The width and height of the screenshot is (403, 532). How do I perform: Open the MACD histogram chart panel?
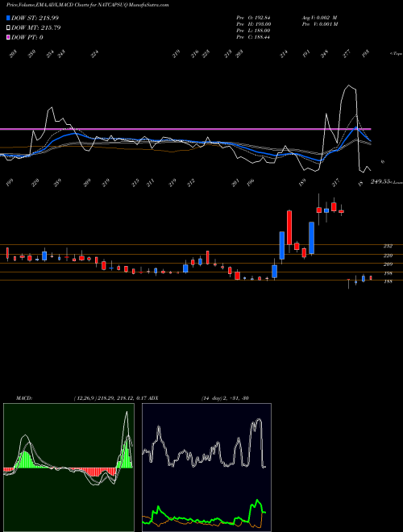click(x=69, y=468)
